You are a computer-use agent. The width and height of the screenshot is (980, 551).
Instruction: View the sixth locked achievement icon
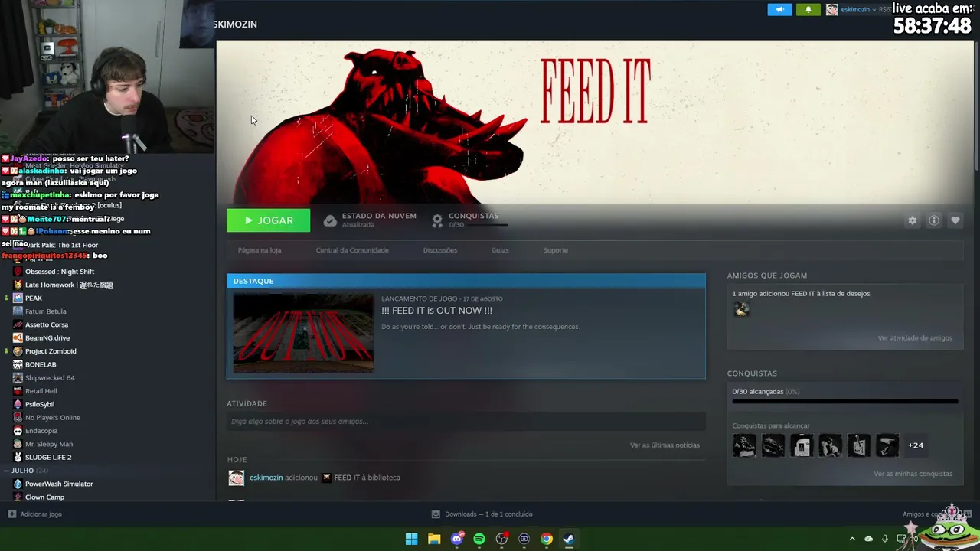[887, 445]
